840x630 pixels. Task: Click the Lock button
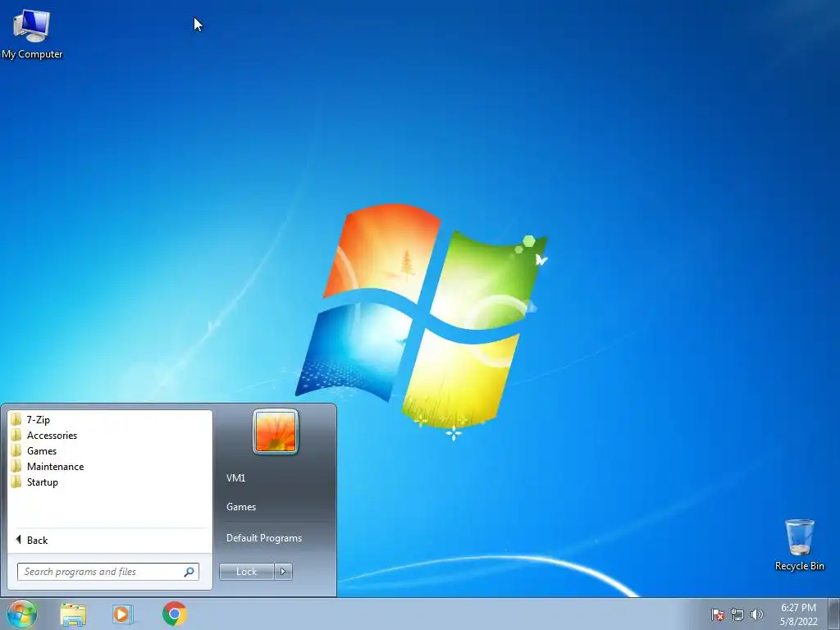pos(246,572)
